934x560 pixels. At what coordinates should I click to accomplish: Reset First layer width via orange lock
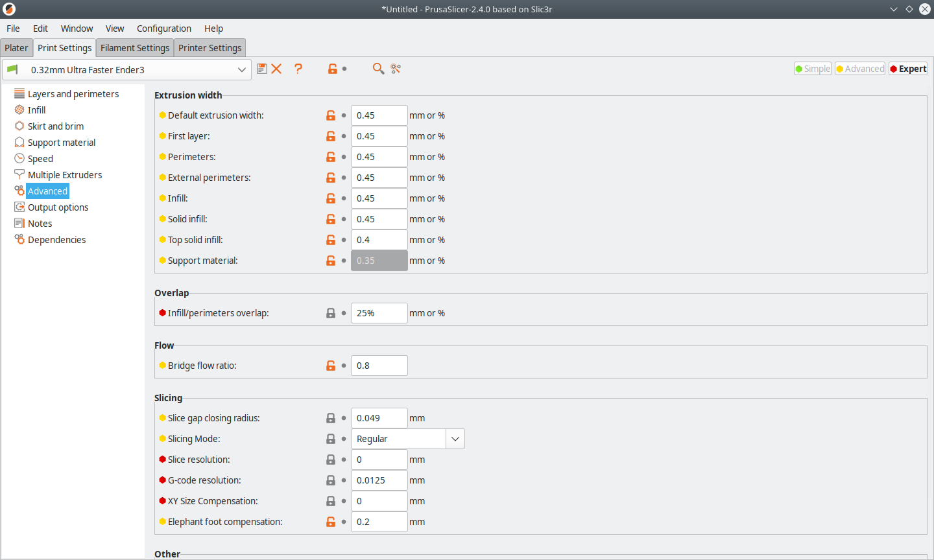coord(331,136)
